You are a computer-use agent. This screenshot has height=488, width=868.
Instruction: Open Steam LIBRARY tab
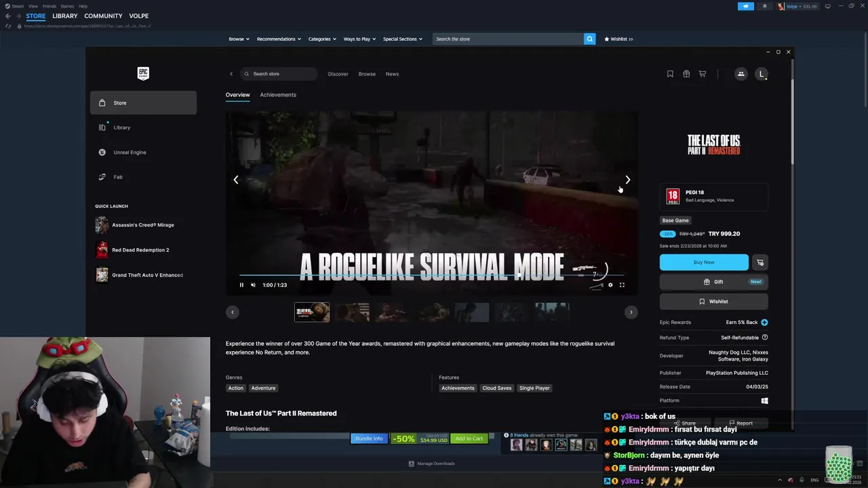tap(65, 16)
